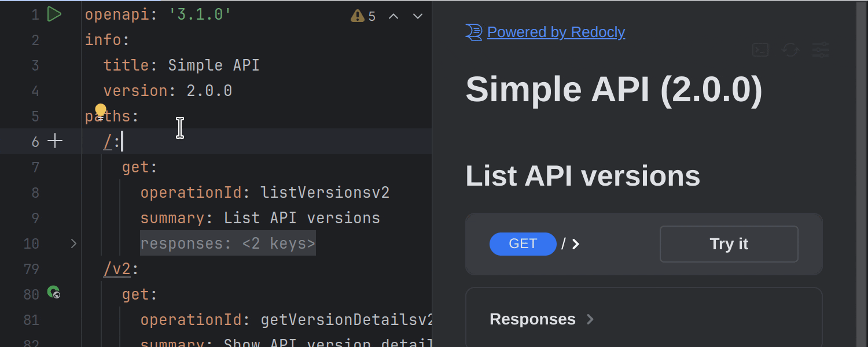
Task: Click the Try it button
Action: 729,243
